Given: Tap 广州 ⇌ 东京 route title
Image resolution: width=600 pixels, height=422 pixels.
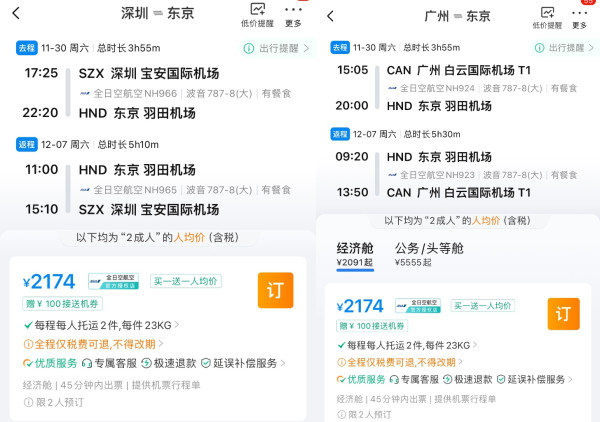Looking at the screenshot, I should (x=457, y=16).
